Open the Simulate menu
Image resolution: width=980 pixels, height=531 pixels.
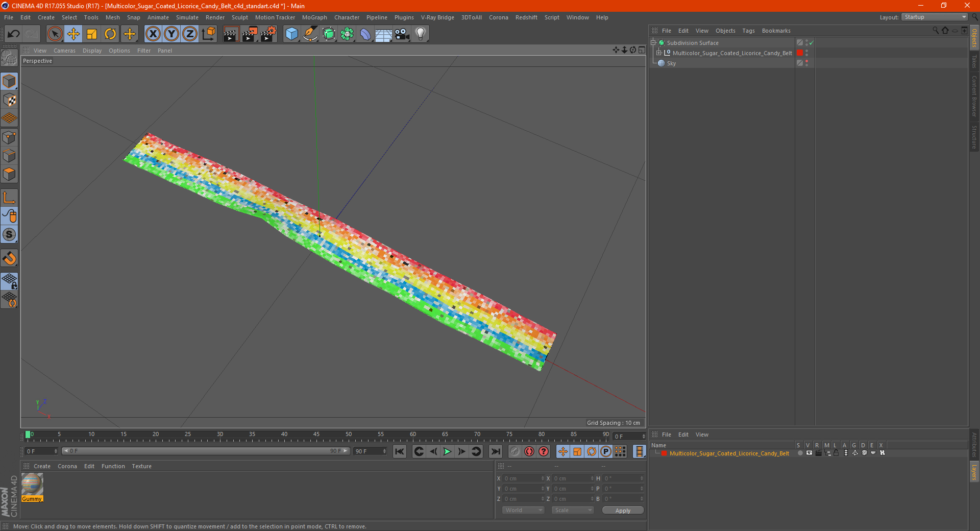[x=187, y=17]
